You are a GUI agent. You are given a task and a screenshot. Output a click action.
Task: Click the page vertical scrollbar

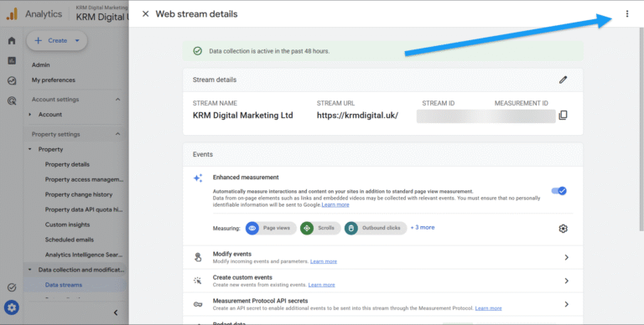[641, 129]
